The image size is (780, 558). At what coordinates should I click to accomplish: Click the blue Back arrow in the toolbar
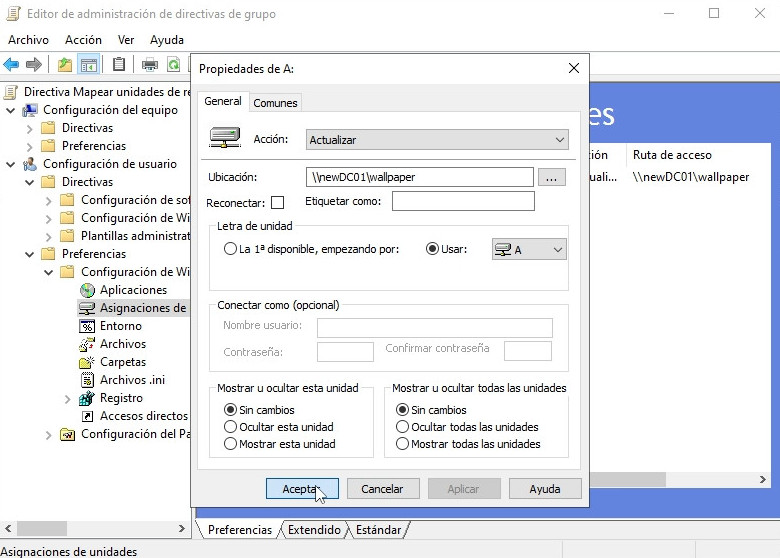12,65
